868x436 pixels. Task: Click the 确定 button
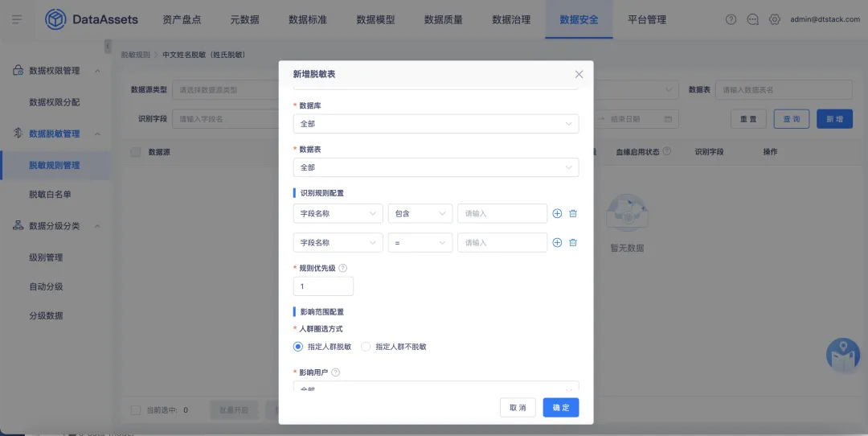pos(561,408)
